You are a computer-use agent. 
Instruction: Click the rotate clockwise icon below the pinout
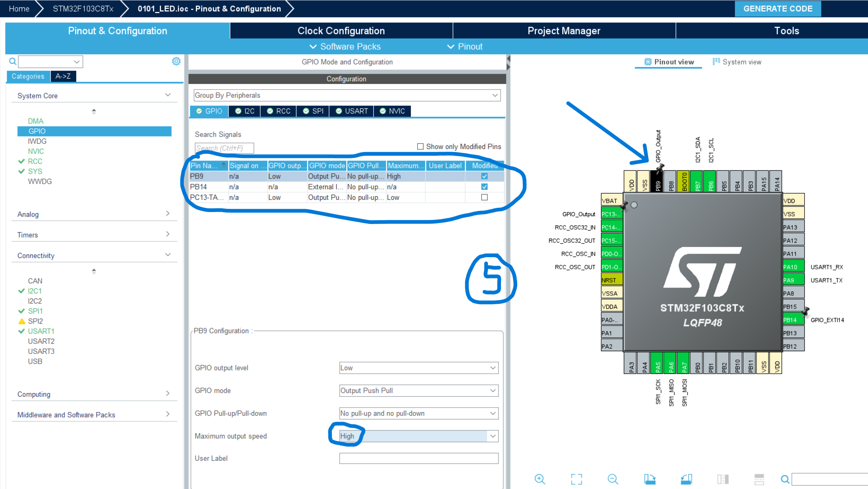click(650, 479)
